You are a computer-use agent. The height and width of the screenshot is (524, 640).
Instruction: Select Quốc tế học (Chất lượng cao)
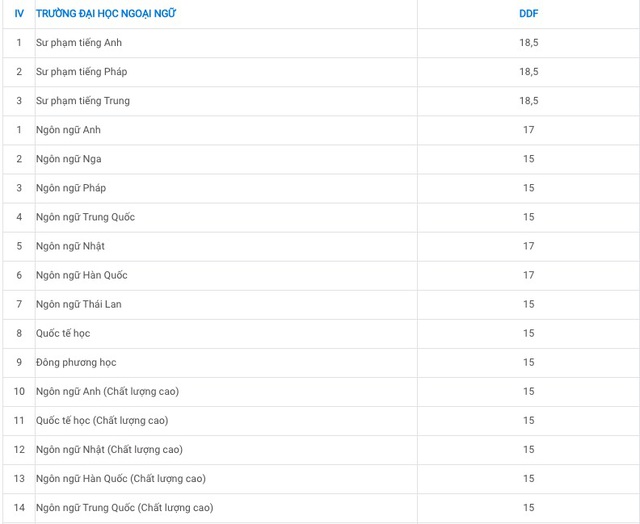102,420
